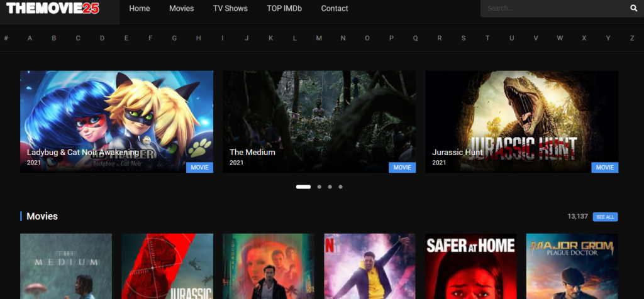The height and width of the screenshot is (299, 644).
Task: Go to TV Shows section
Action: pos(230,9)
